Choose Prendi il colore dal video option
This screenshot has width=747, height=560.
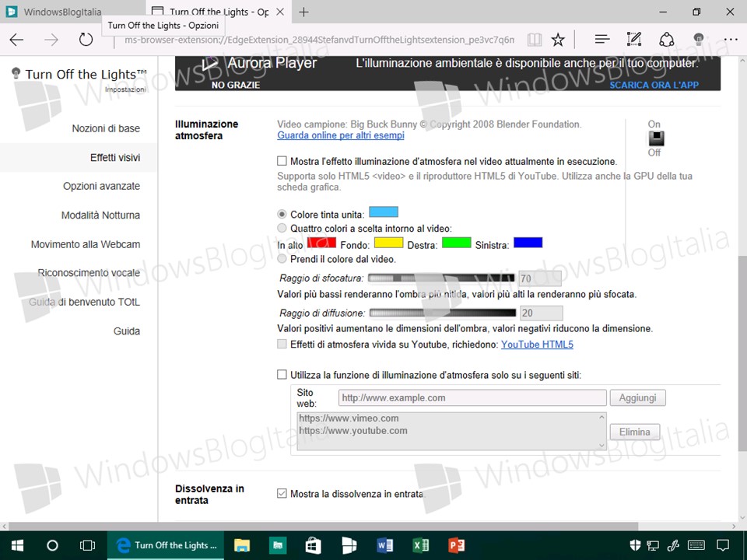(282, 258)
